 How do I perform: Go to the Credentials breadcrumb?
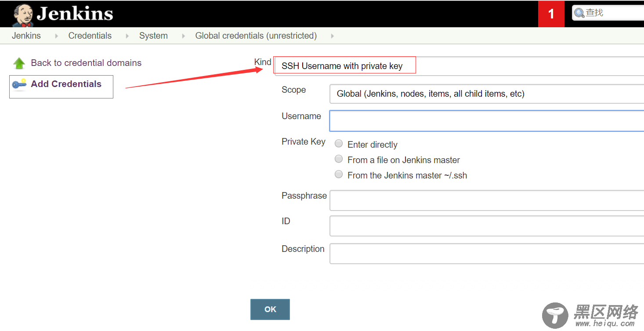pyautogui.click(x=90, y=36)
